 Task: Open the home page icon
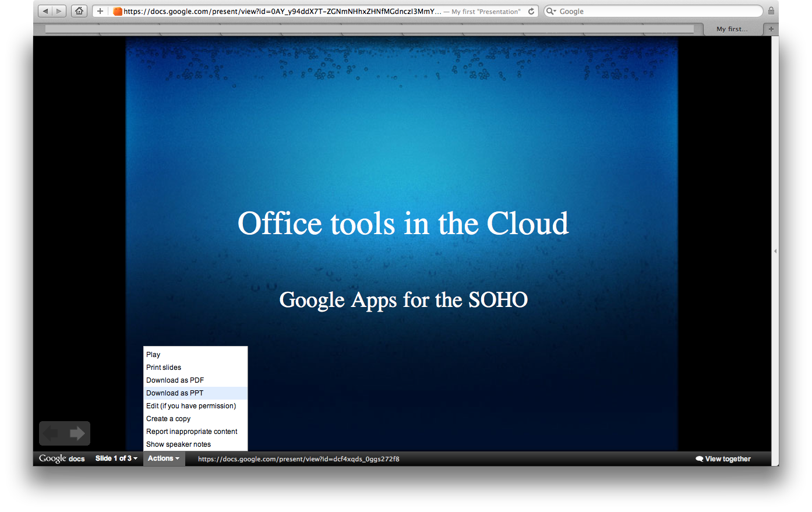[79, 11]
